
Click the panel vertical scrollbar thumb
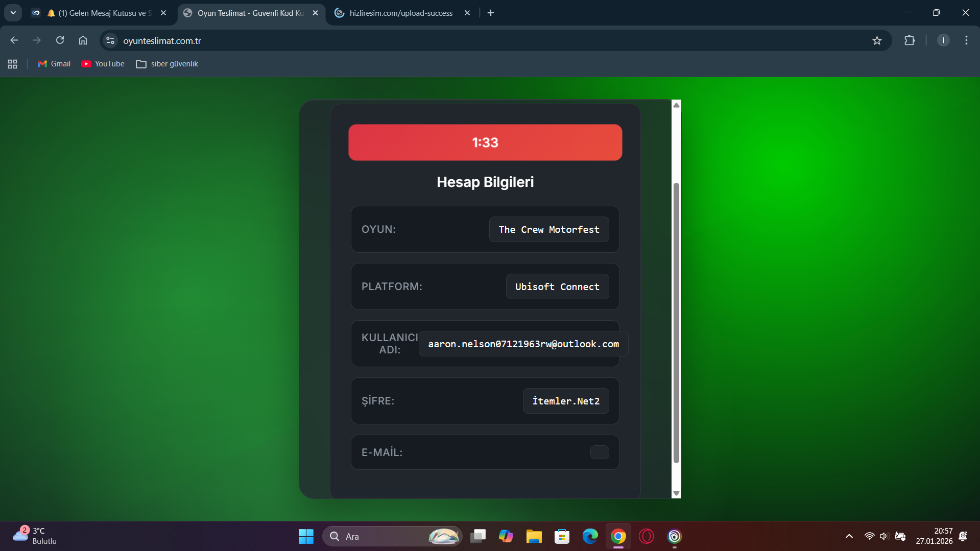click(x=676, y=323)
